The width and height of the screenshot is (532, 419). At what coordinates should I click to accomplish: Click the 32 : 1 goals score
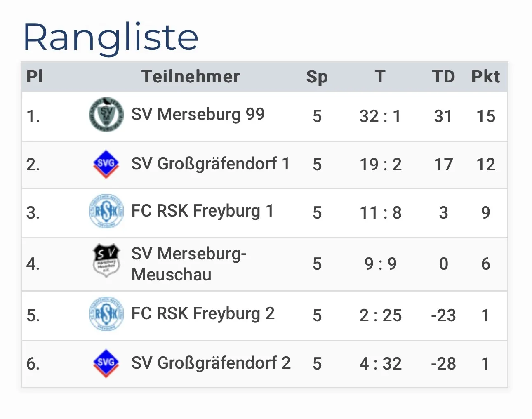(380, 116)
